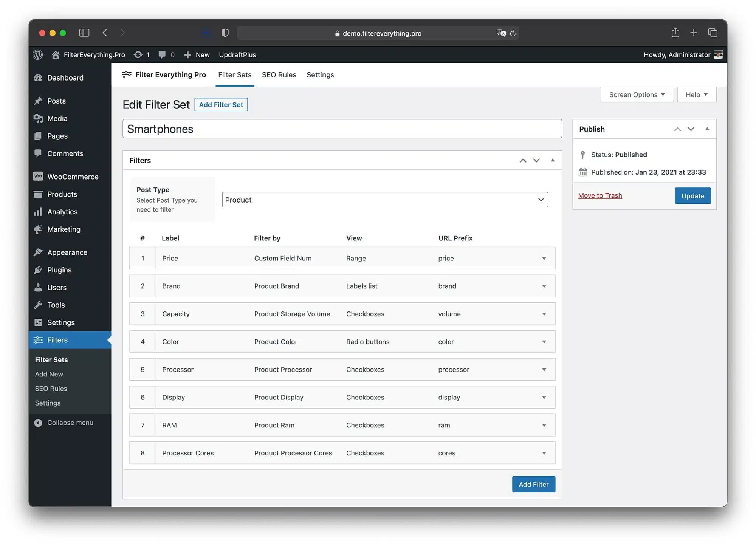Expand the Price filter row
756x545 pixels.
(x=544, y=259)
